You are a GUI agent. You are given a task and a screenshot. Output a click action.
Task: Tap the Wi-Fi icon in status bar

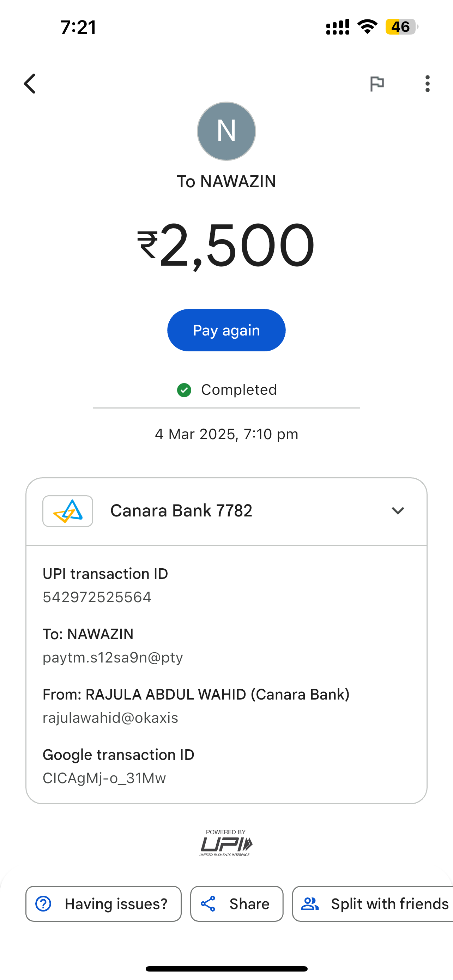pyautogui.click(x=367, y=26)
